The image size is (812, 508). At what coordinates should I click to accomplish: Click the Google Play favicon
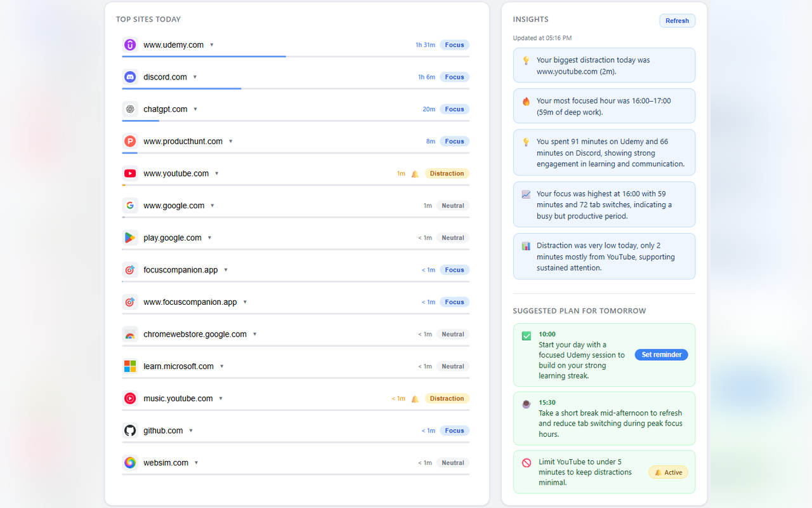(x=130, y=237)
